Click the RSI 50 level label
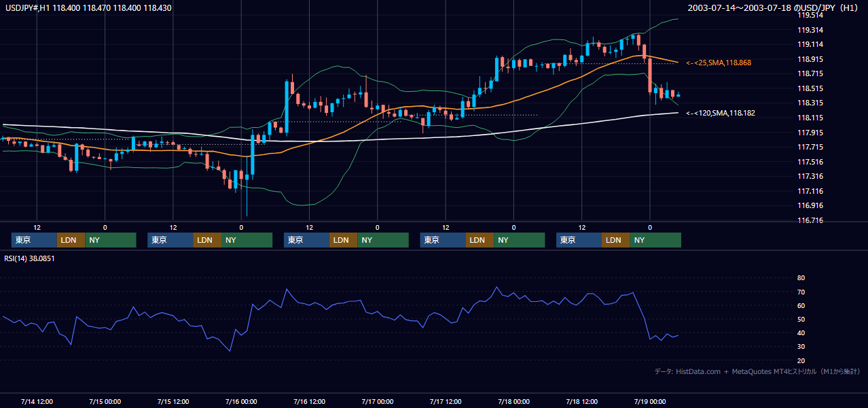Viewport: 868px width, 408px height. click(801, 319)
